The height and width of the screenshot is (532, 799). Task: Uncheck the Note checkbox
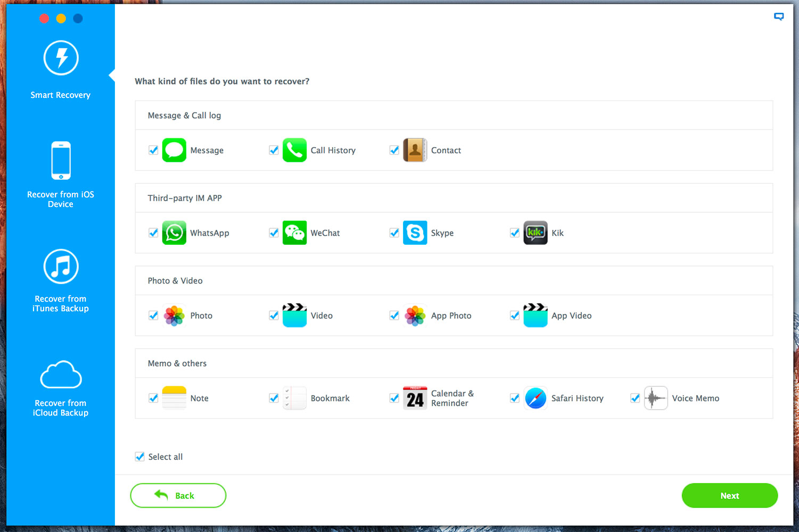pos(153,398)
